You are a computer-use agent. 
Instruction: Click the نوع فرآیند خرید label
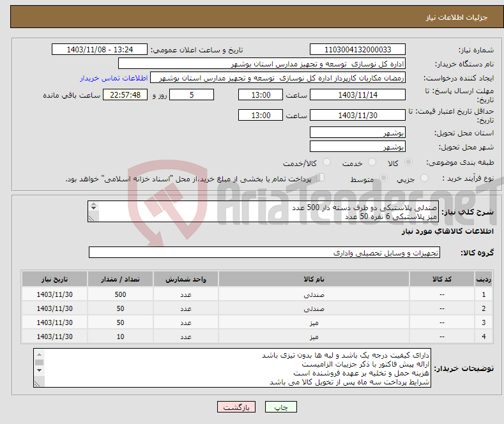tap(468, 178)
